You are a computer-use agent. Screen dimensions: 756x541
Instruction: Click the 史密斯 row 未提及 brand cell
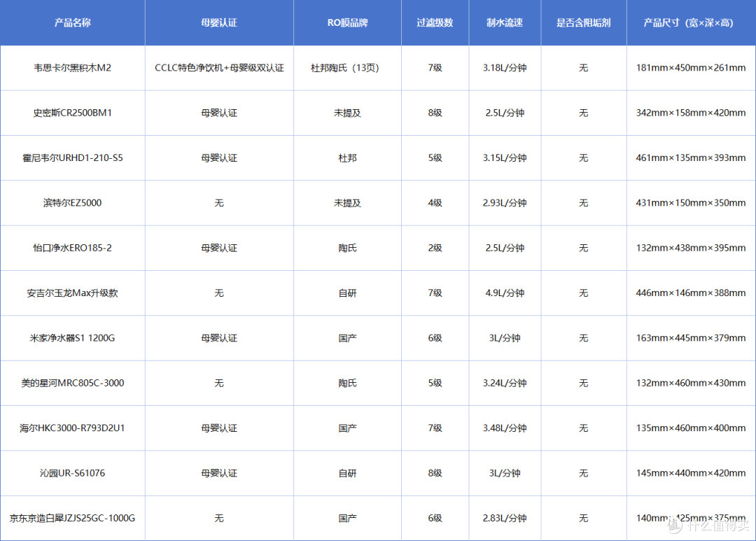347,113
